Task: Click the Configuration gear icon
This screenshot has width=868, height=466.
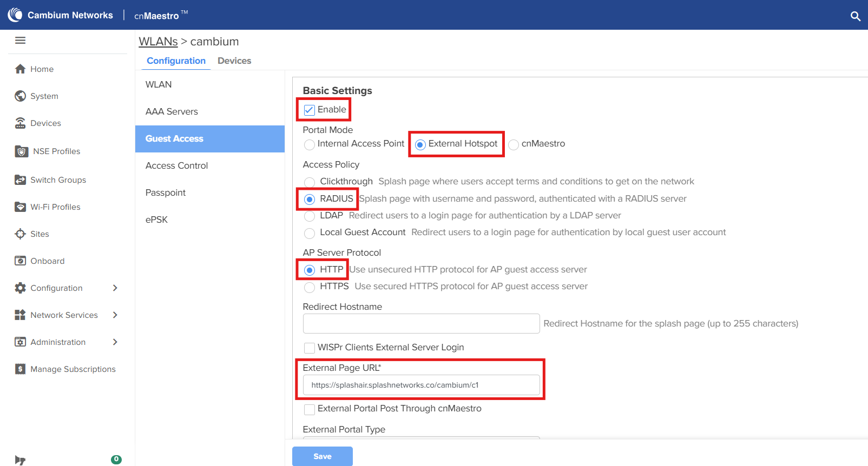Action: tap(21, 288)
